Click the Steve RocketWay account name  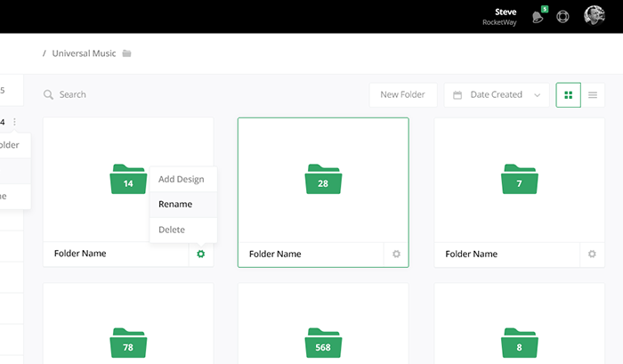pos(500,17)
